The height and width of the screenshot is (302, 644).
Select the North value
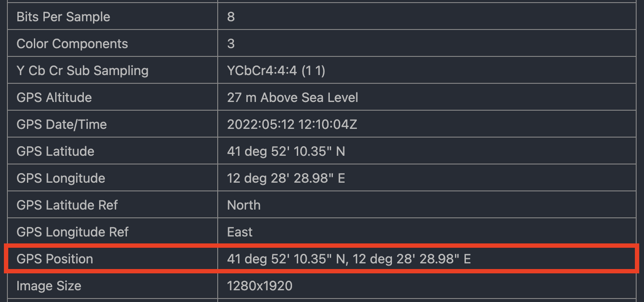tap(243, 205)
